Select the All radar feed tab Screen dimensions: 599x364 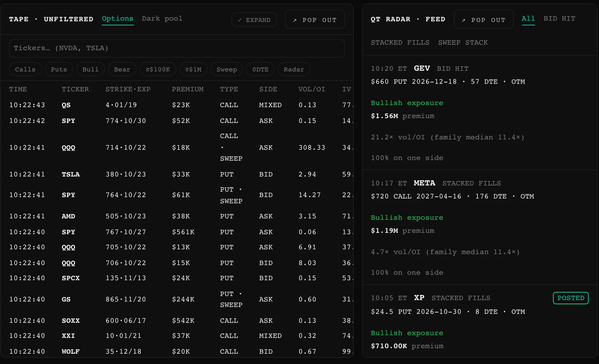pyautogui.click(x=528, y=19)
